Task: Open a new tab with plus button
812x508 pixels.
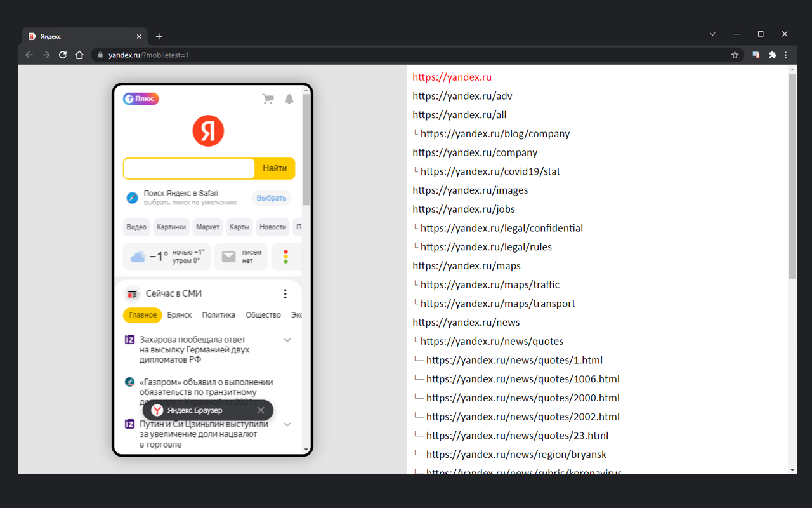Action: point(159,36)
